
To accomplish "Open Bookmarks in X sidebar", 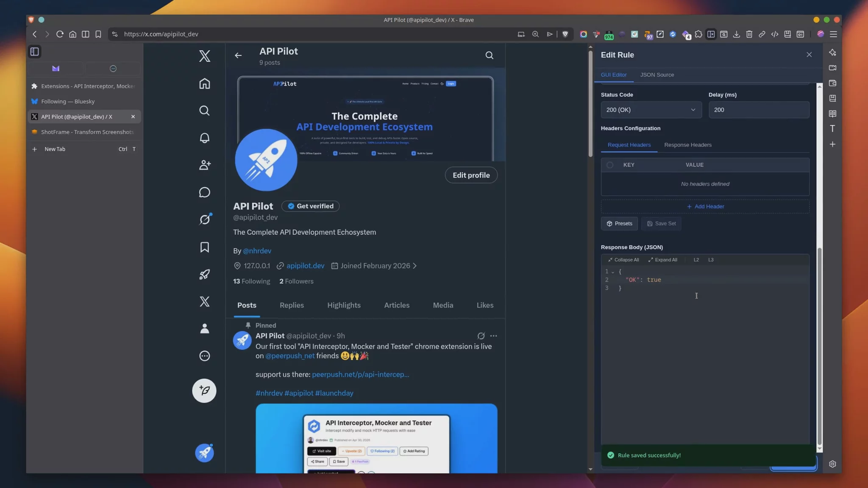I will [x=204, y=247].
